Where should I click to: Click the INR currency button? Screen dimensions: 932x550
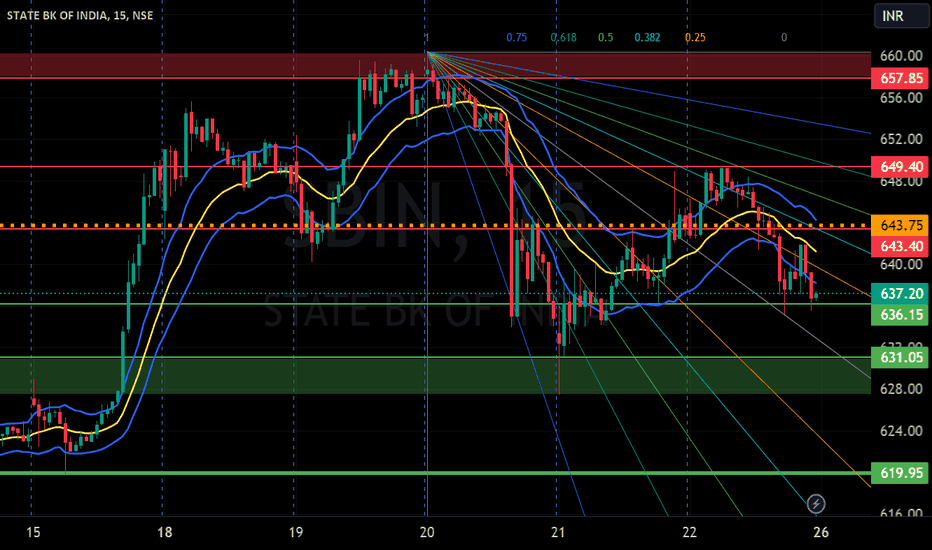(x=901, y=16)
